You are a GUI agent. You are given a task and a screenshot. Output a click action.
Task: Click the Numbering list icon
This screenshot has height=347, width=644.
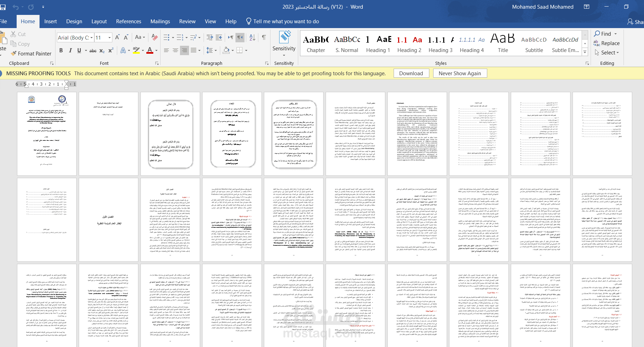pyautogui.click(x=180, y=37)
